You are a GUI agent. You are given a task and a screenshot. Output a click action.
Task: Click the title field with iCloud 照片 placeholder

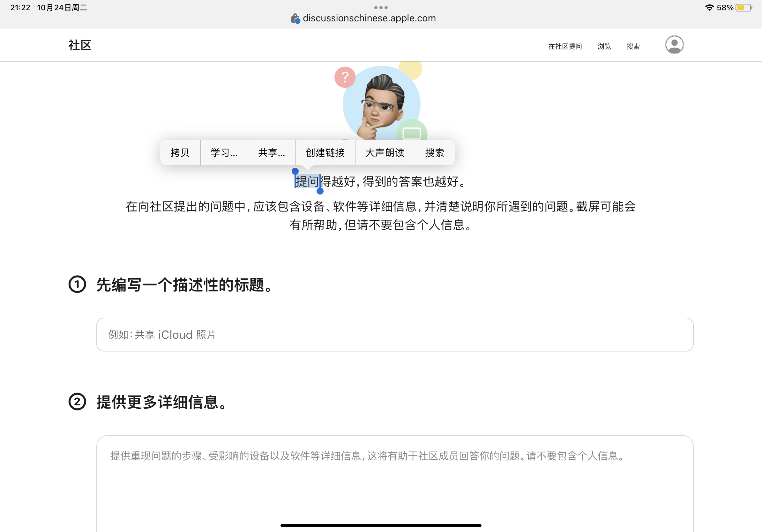point(395,334)
